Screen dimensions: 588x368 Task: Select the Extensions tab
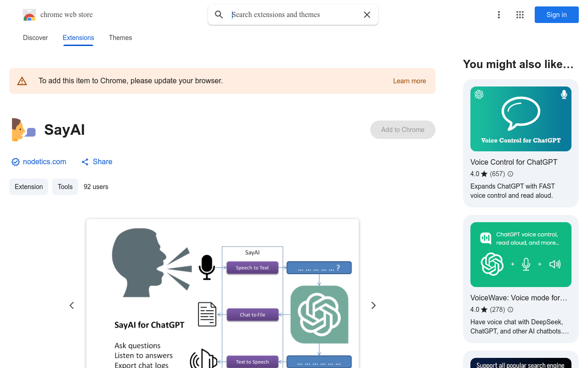point(79,38)
